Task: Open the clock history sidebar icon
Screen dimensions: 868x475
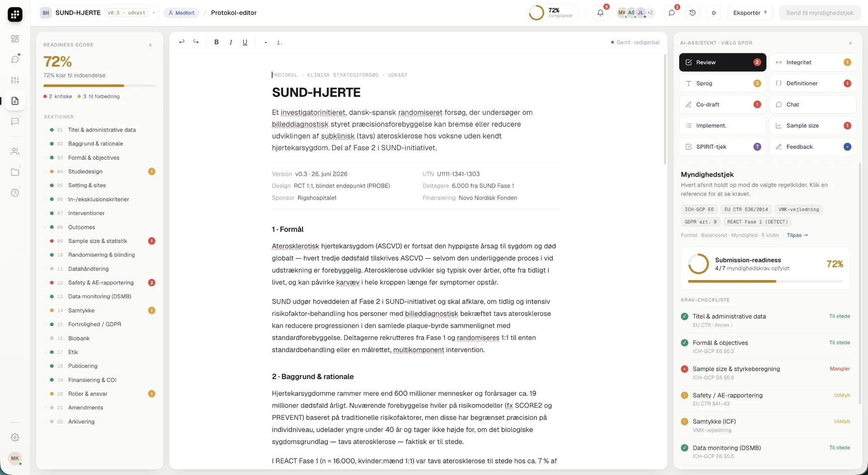Action: [15, 192]
